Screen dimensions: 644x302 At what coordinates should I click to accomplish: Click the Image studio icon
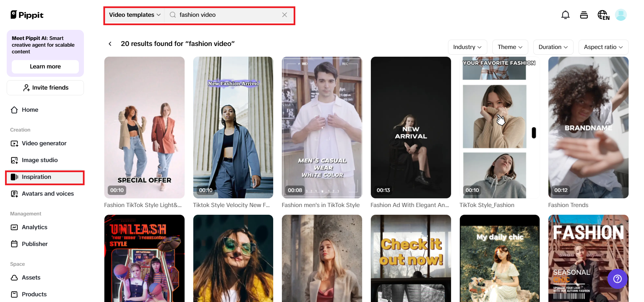click(14, 160)
